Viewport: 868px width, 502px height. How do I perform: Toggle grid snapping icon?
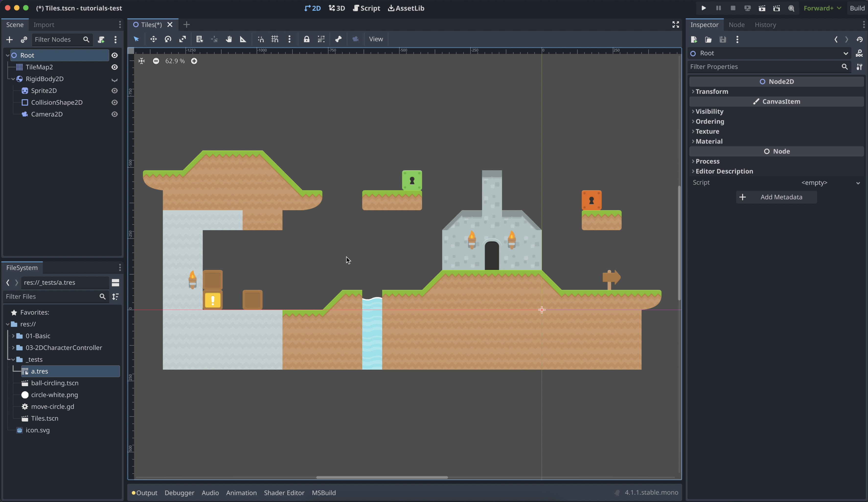coord(275,39)
